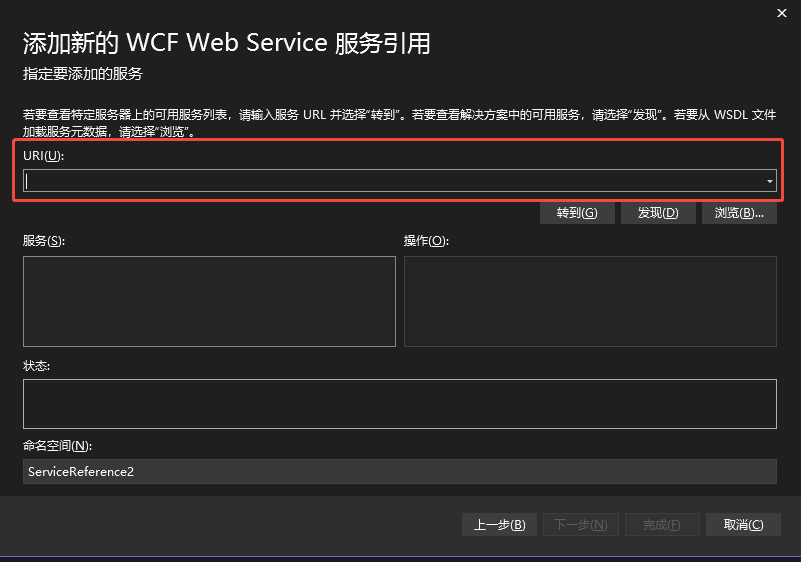The height and width of the screenshot is (562, 801).
Task: Expand the URI dropdown arrow
Action: [x=769, y=181]
